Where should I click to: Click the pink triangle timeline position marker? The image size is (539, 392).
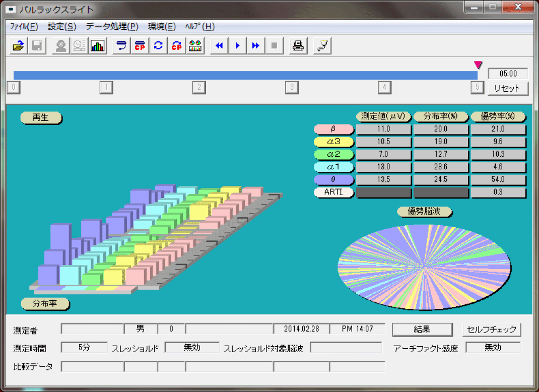478,64
